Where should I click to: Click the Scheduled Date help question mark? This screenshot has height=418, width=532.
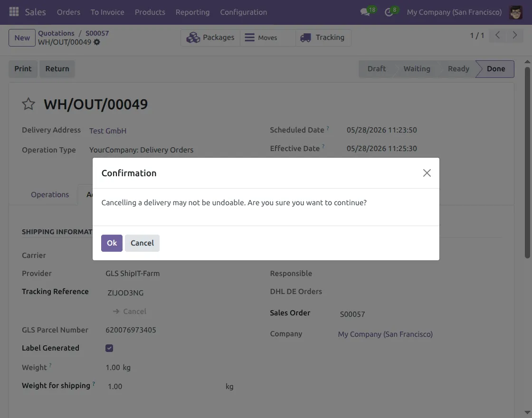tap(328, 128)
